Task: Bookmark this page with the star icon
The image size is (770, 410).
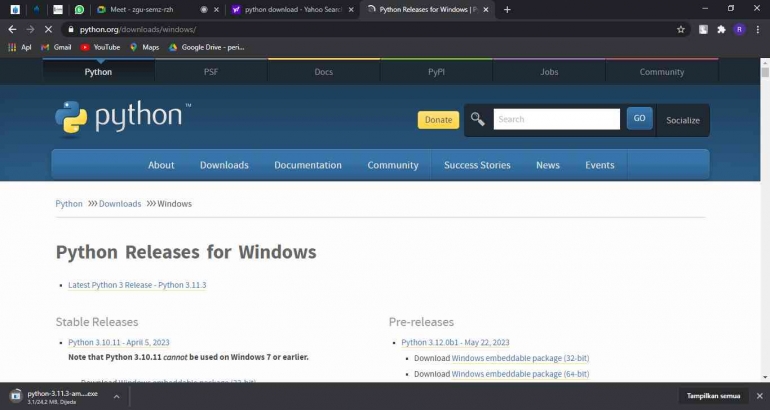Action: [681, 29]
